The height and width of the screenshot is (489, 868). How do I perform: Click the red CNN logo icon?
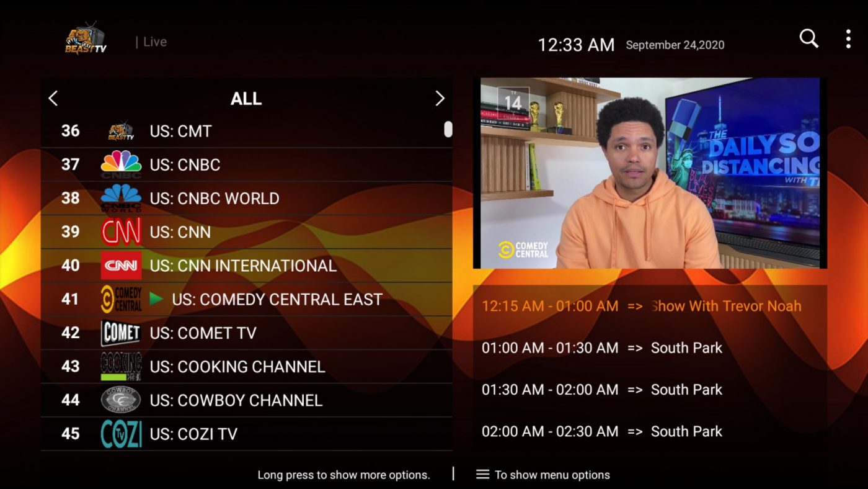[121, 231]
